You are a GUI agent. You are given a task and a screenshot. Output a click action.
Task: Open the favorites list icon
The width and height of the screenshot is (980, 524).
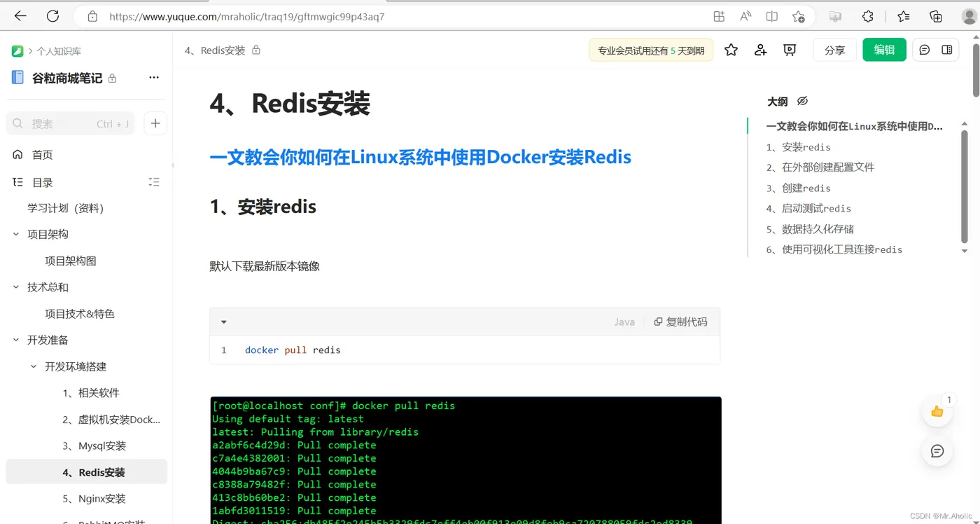click(904, 16)
